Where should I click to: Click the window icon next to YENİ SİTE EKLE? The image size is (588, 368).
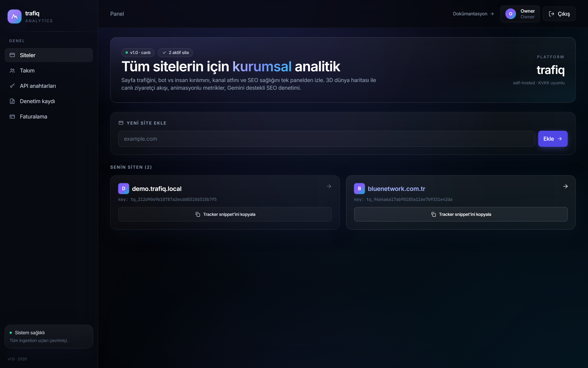click(x=121, y=123)
